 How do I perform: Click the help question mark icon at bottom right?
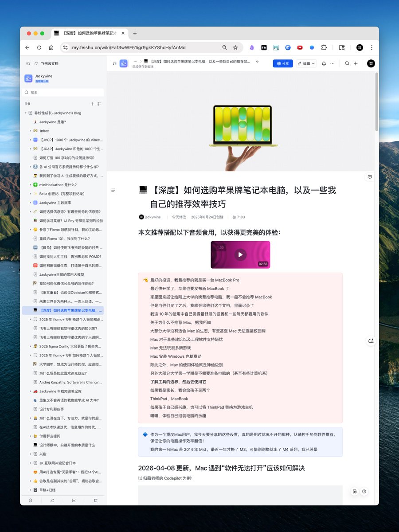(364, 491)
